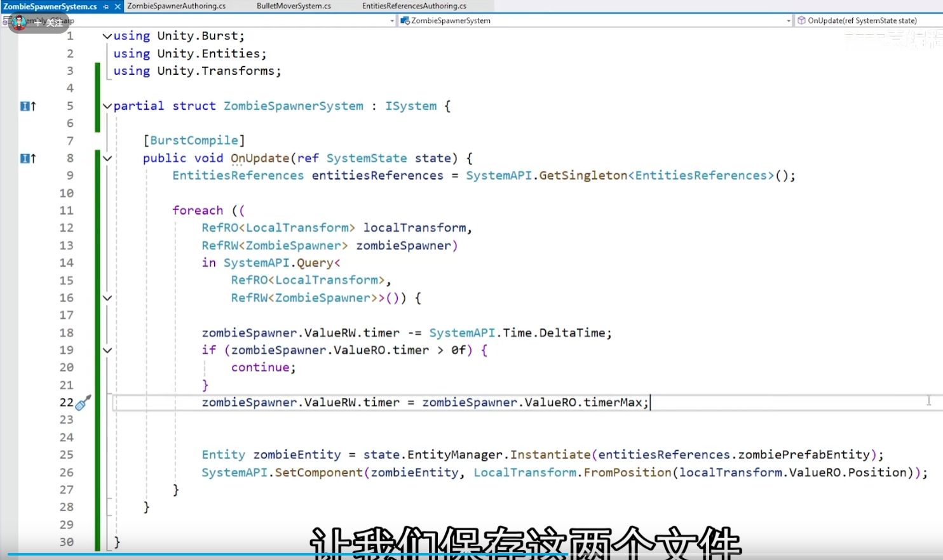Click the continue statement
The width and height of the screenshot is (943, 560).
click(x=264, y=368)
